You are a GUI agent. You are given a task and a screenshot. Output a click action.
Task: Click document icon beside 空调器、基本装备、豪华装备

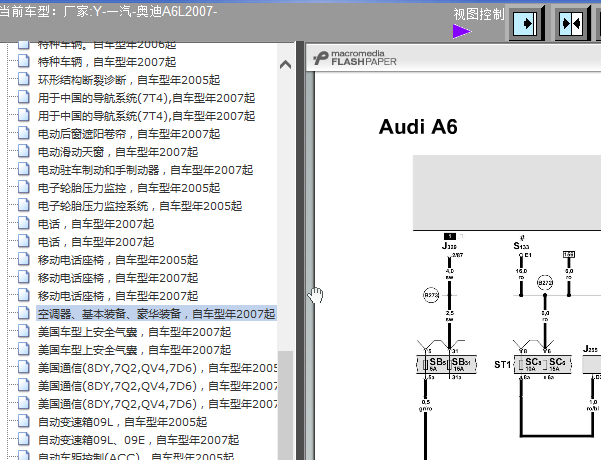point(23,314)
